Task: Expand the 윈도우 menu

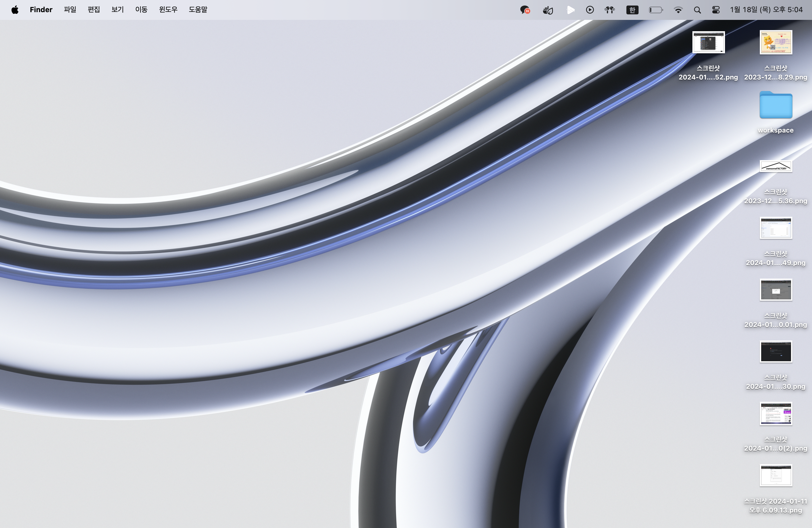Action: [168, 10]
